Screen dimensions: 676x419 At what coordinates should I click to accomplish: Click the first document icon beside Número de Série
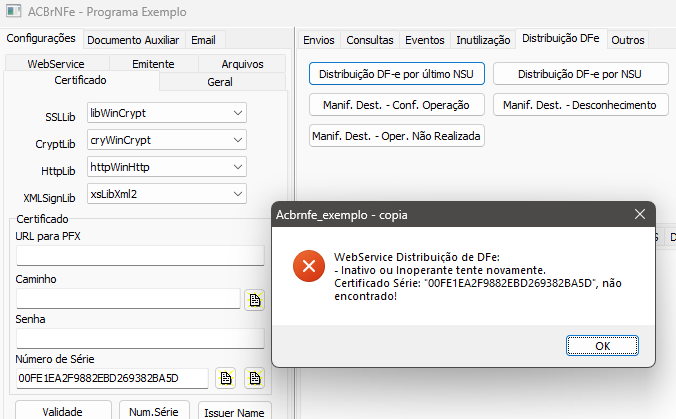[225, 378]
